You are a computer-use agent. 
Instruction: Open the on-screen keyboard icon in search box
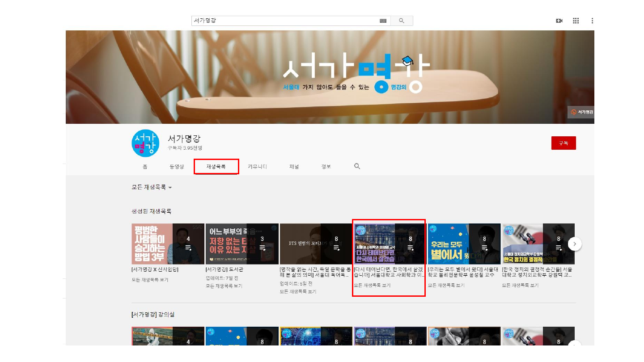coord(383,21)
